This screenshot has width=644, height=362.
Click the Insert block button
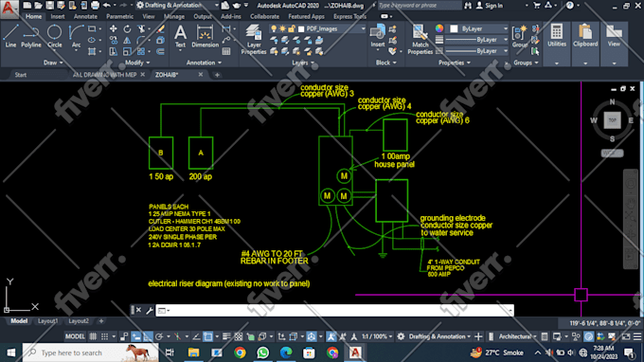point(378,36)
